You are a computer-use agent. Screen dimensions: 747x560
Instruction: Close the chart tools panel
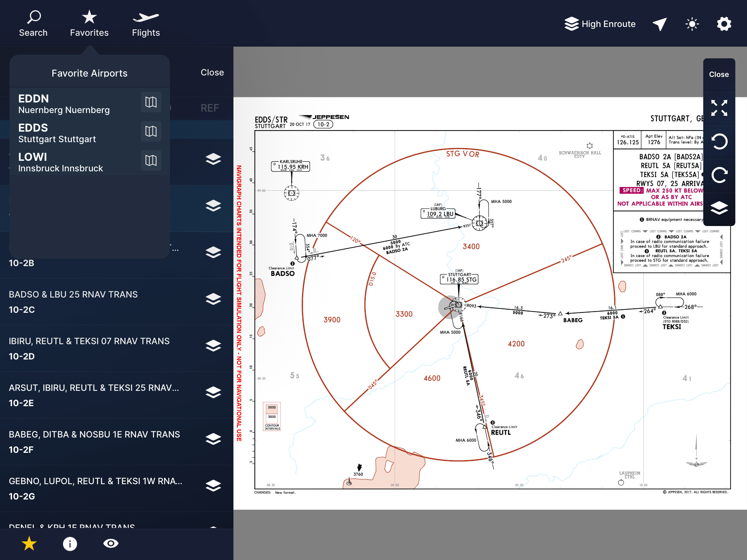point(719,74)
